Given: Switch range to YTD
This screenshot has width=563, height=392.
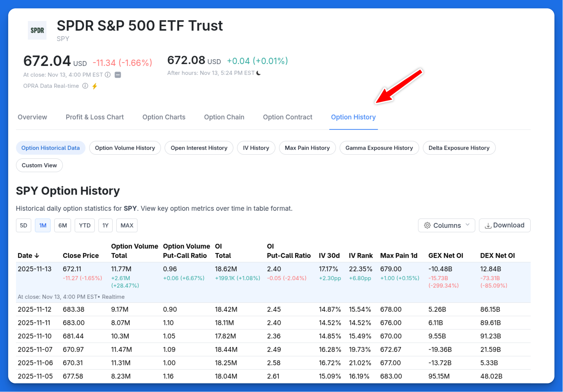Looking at the screenshot, I should (x=85, y=225).
